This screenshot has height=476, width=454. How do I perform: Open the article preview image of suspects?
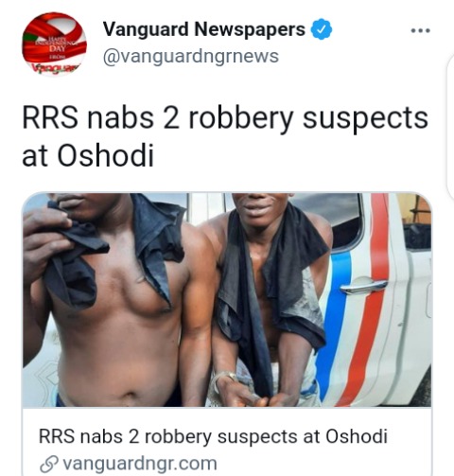227,300
